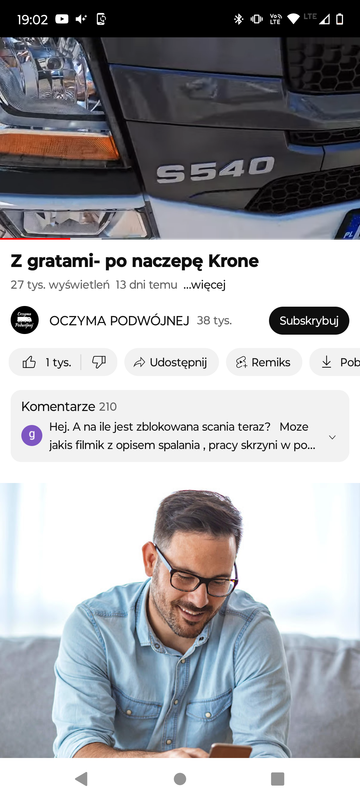Subscribe using the Subskrybuj button
This screenshot has width=360, height=800.
(x=309, y=320)
